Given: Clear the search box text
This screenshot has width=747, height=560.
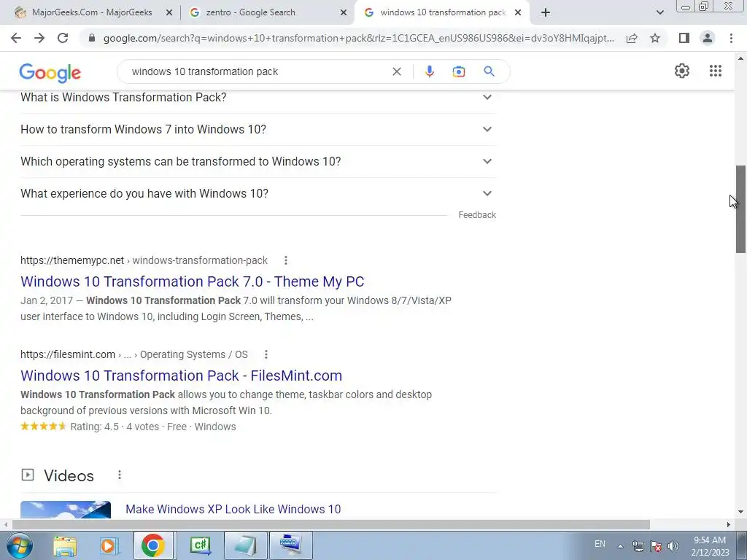Looking at the screenshot, I should 396,71.
